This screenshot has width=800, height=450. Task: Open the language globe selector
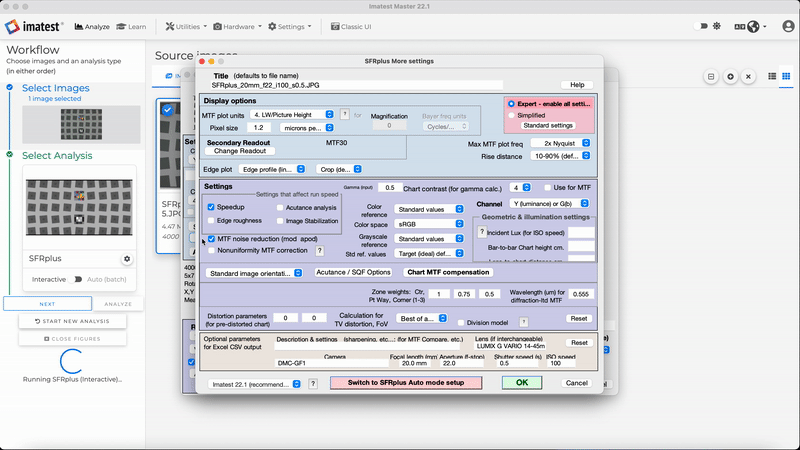753,27
